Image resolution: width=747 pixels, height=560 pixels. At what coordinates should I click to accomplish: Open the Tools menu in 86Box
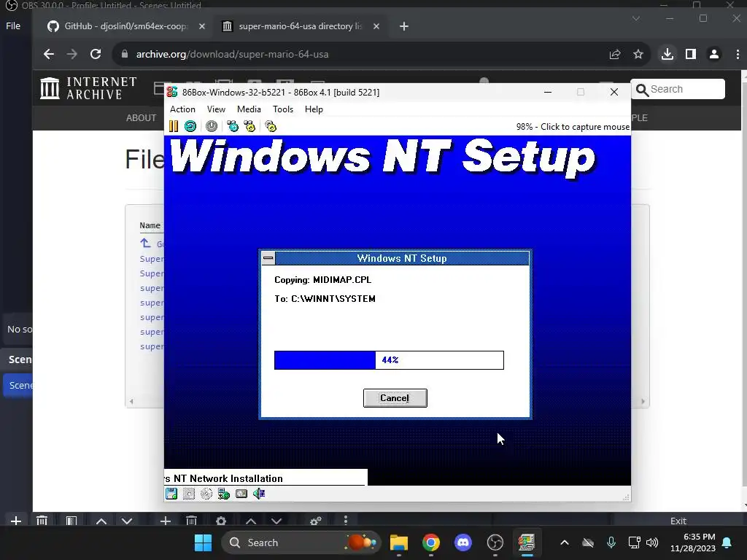click(282, 109)
